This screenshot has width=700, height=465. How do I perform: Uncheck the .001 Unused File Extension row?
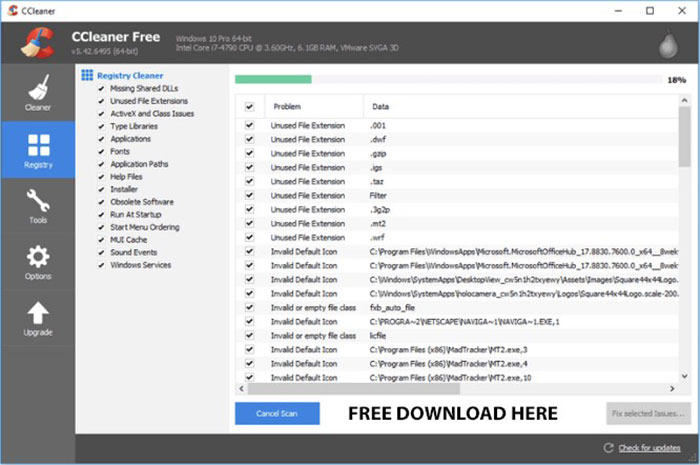pos(249,125)
